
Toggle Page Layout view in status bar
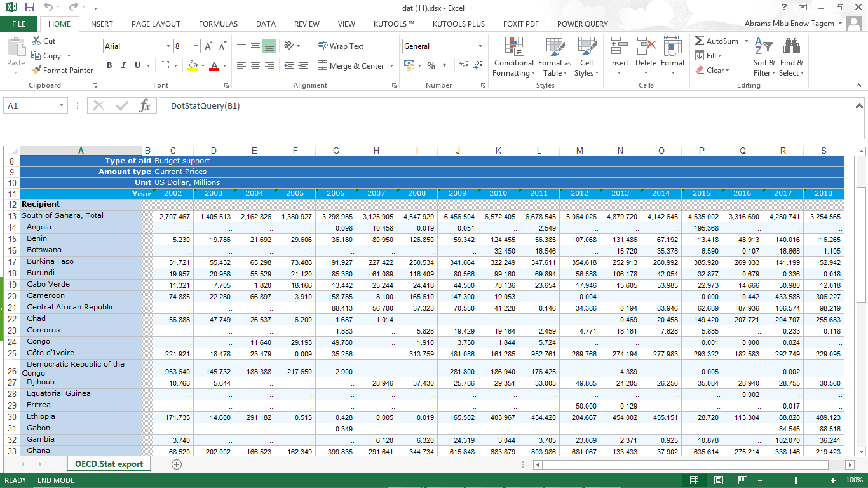718,480
